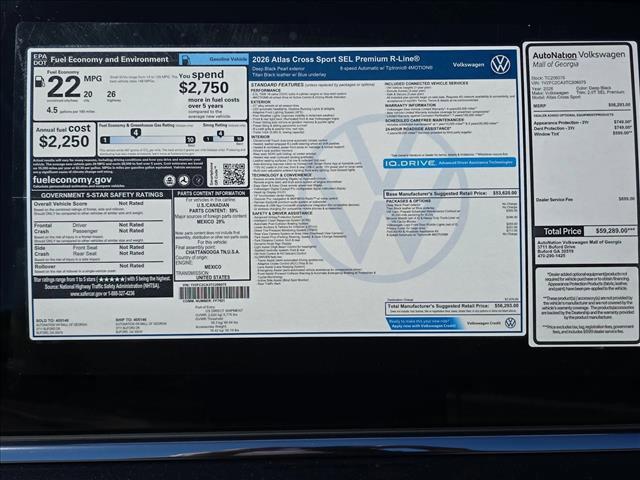Click the '$2,750' five-year fuel cost
The image size is (640, 480).
(204, 88)
